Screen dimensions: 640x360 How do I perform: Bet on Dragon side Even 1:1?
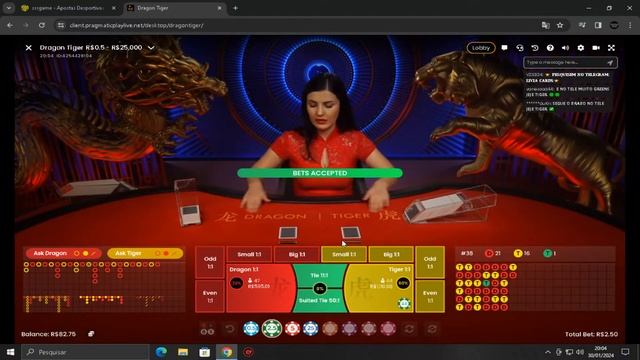(x=210, y=296)
